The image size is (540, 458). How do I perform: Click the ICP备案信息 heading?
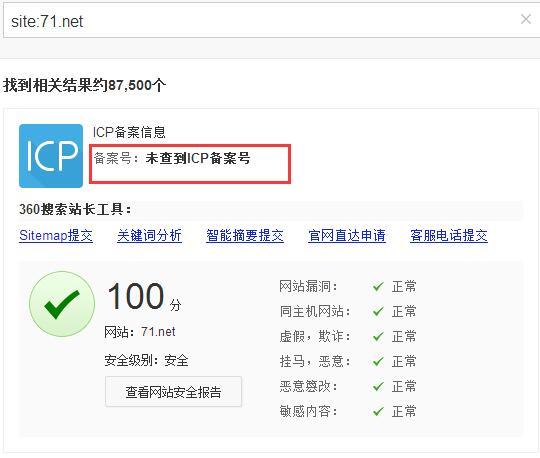pyautogui.click(x=129, y=132)
